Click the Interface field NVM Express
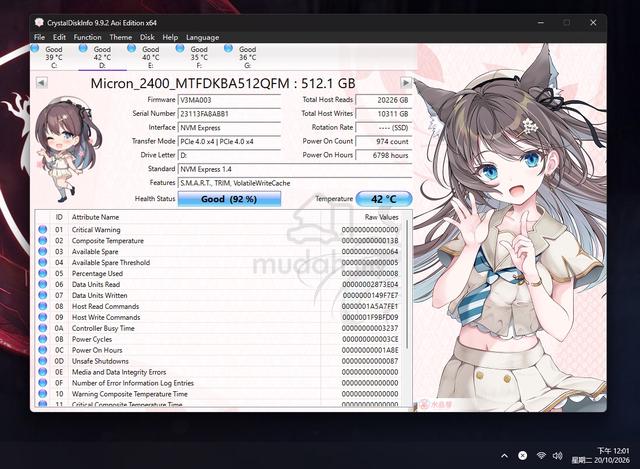The image size is (640, 469). pyautogui.click(x=229, y=128)
